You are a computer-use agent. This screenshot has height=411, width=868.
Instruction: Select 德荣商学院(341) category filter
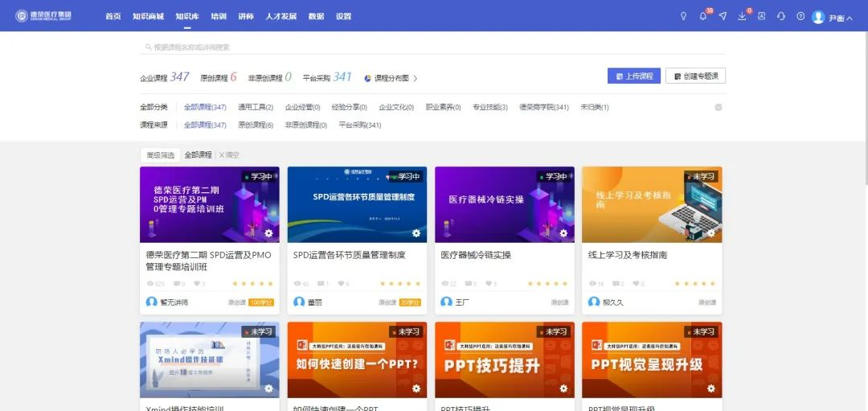click(x=544, y=107)
